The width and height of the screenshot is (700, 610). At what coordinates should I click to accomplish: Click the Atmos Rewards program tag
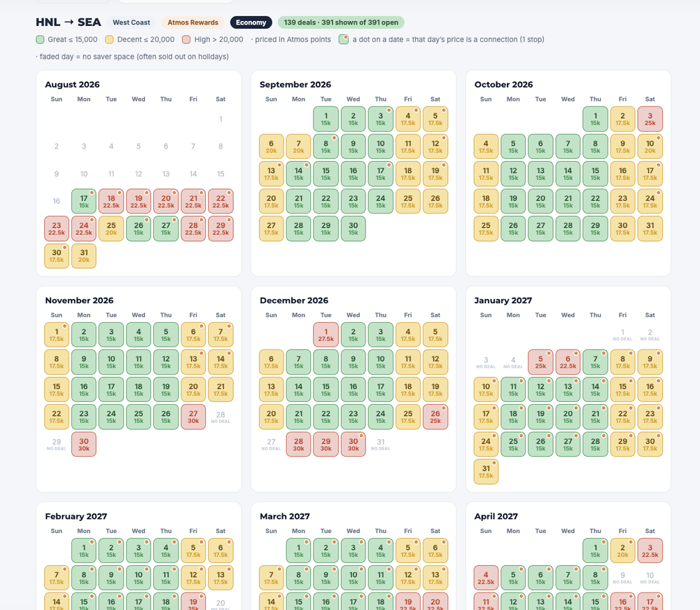tap(193, 22)
